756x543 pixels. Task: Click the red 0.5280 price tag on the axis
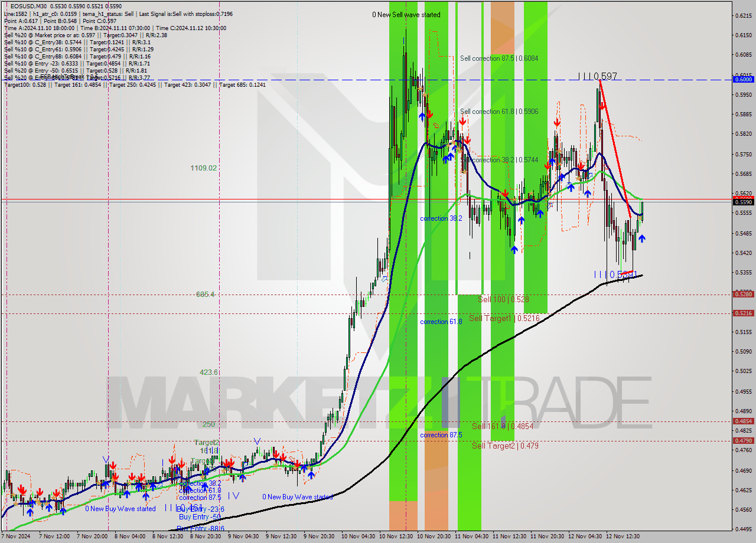point(743,294)
